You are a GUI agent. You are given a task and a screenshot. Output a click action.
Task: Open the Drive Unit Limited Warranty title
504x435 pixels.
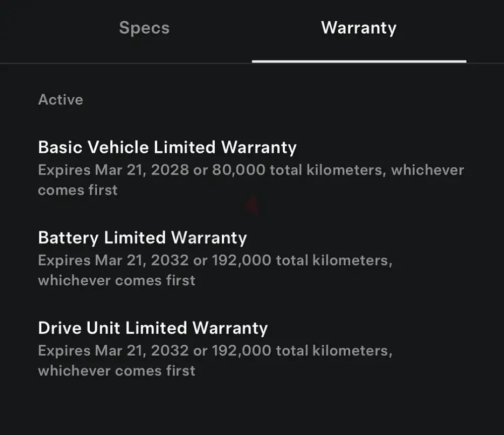153,328
